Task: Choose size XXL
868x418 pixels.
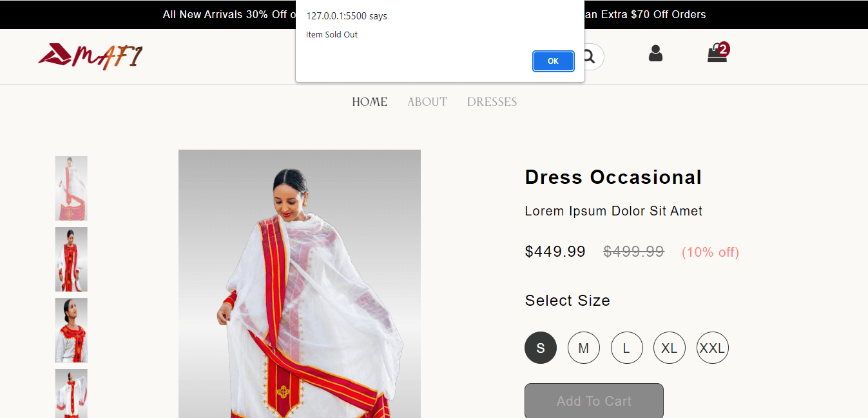Action: pos(712,348)
